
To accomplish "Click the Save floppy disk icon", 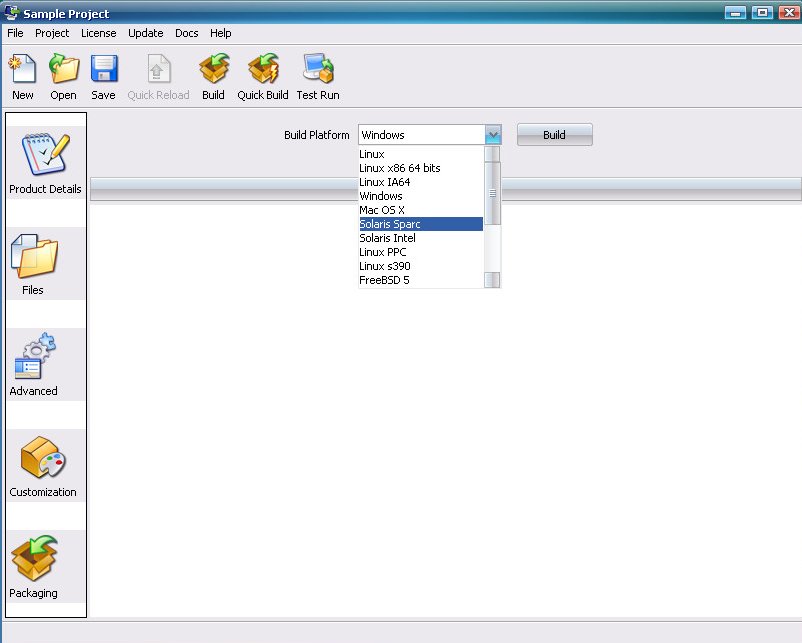I will [x=104, y=69].
